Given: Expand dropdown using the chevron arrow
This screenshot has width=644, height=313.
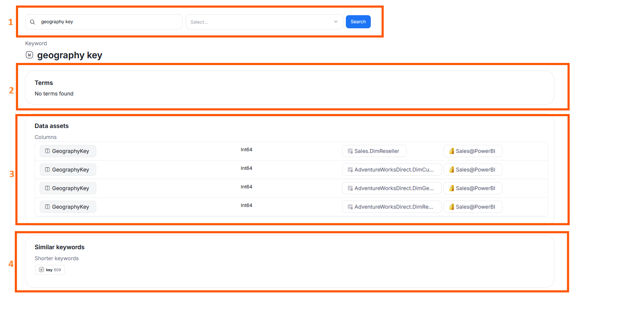Looking at the screenshot, I should (x=336, y=22).
